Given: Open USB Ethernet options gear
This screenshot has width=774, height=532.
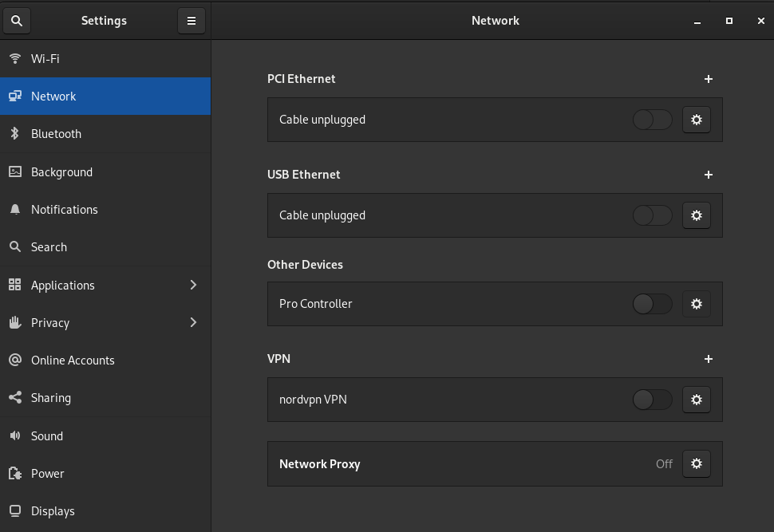Looking at the screenshot, I should (x=696, y=215).
